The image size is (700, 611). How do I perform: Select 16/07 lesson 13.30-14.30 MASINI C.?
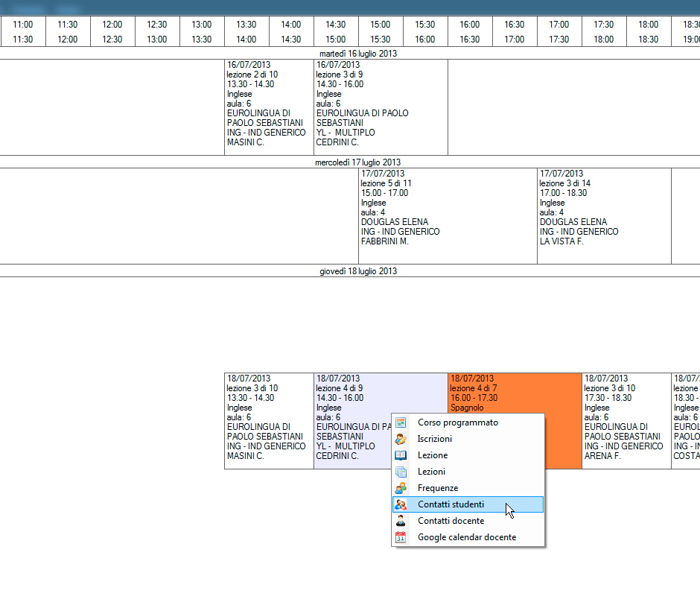(269, 107)
